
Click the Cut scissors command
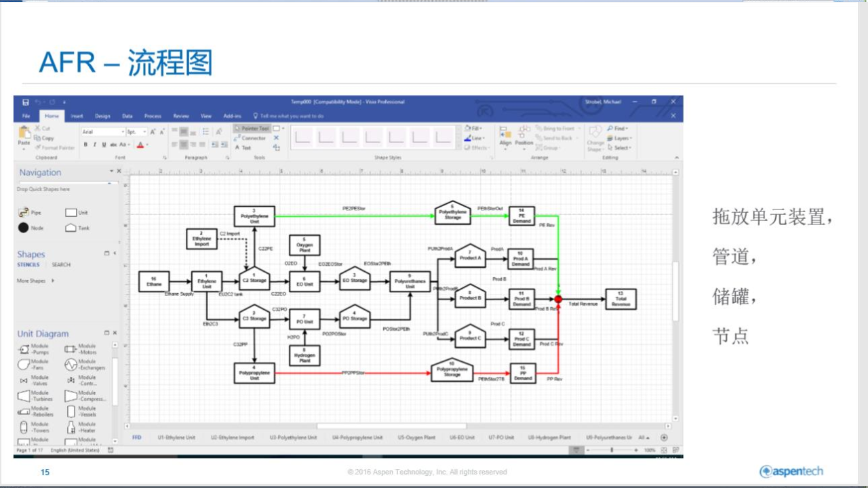(42, 128)
